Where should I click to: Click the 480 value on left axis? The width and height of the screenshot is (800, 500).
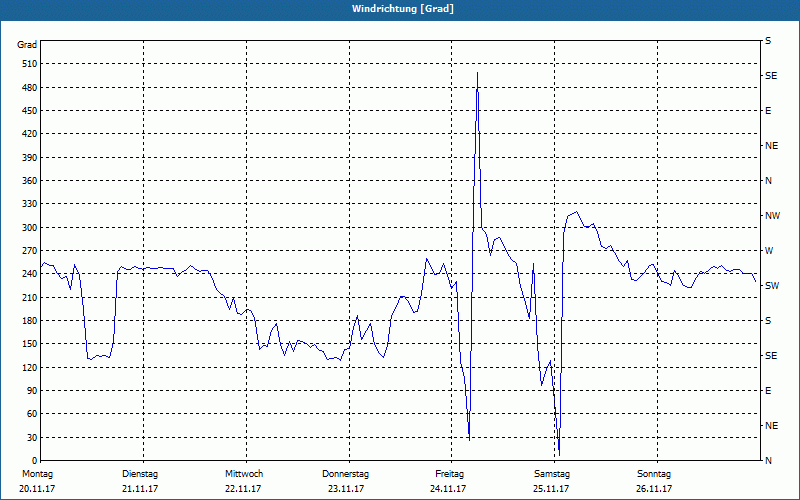[x=30, y=88]
